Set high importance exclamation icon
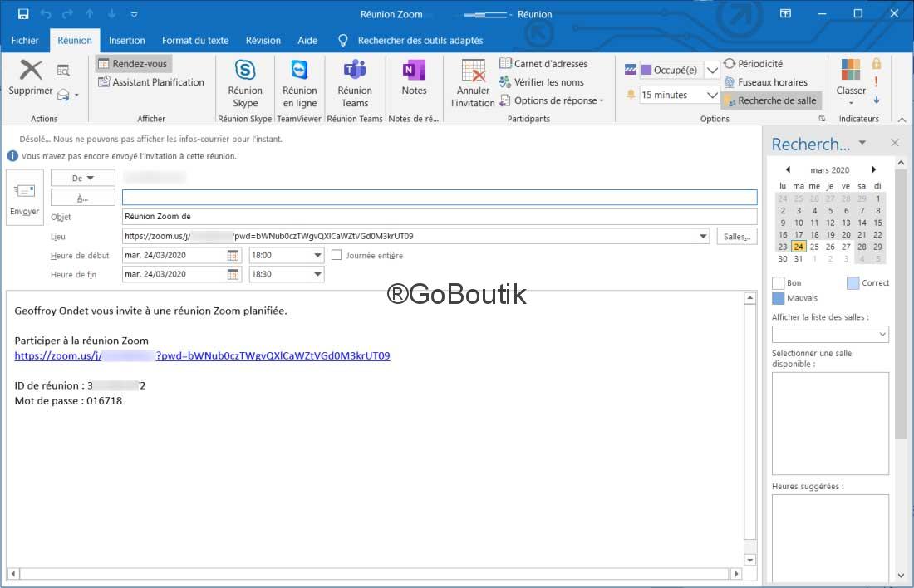Screen dimensions: 914x588 click(x=876, y=82)
